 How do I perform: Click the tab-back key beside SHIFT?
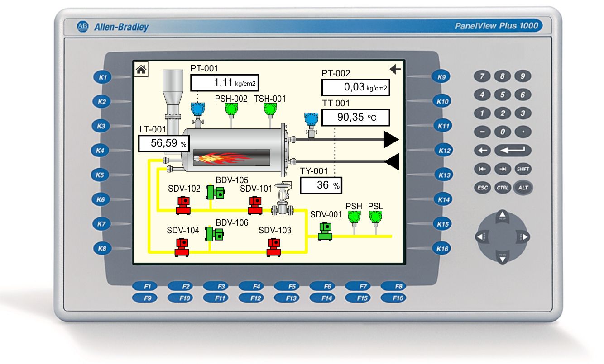coord(483,169)
